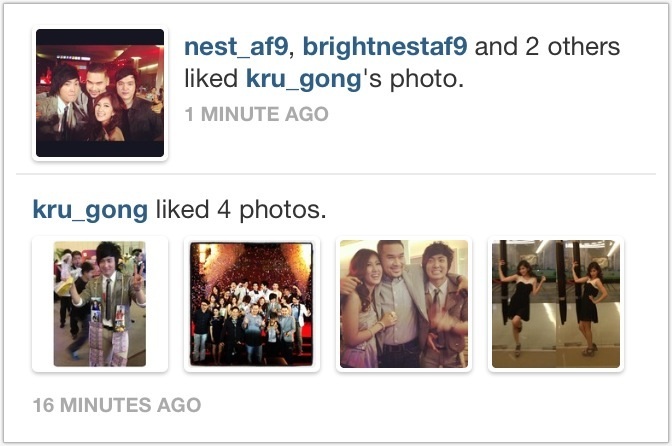Open the confetti stage group photo thumbnail
This screenshot has height=446, width=672.
(252, 304)
